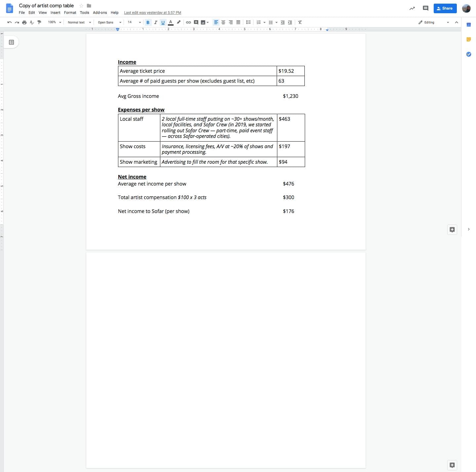
Task: Open the Insert menu
Action: point(56,13)
